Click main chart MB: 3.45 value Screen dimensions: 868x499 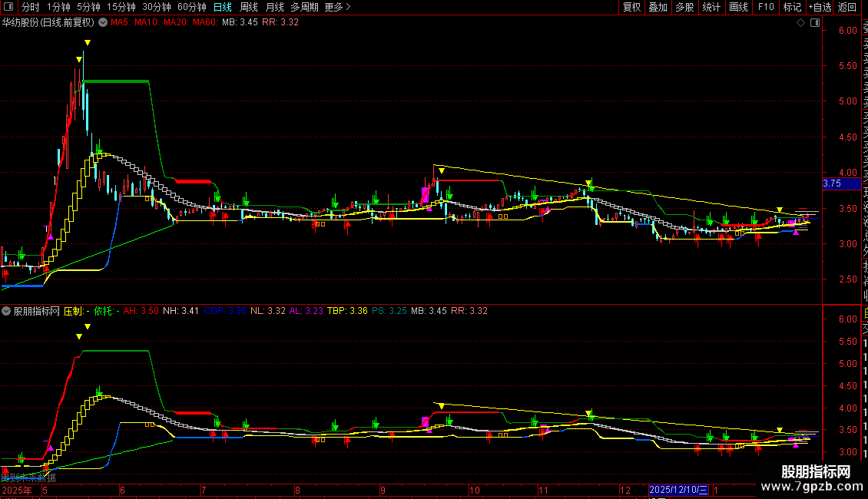tap(240, 22)
